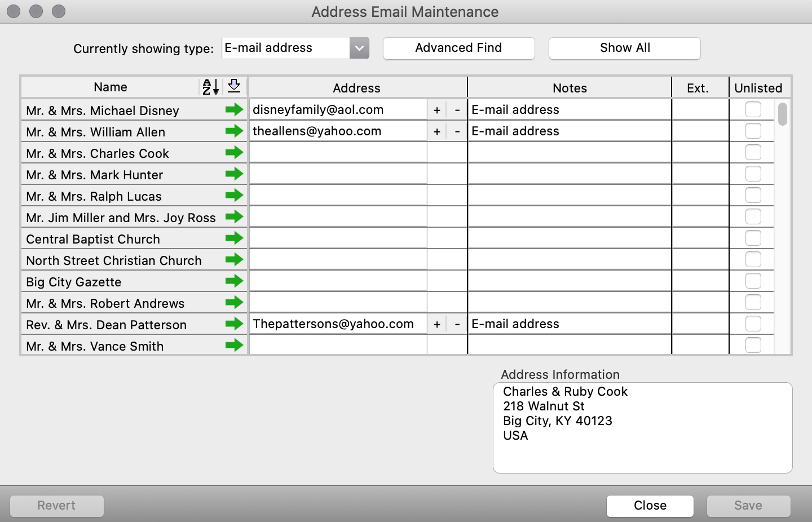Screen dimensions: 812x522
Task: Click plus button on Thepattersons@yahoo.com row
Action: (x=436, y=324)
